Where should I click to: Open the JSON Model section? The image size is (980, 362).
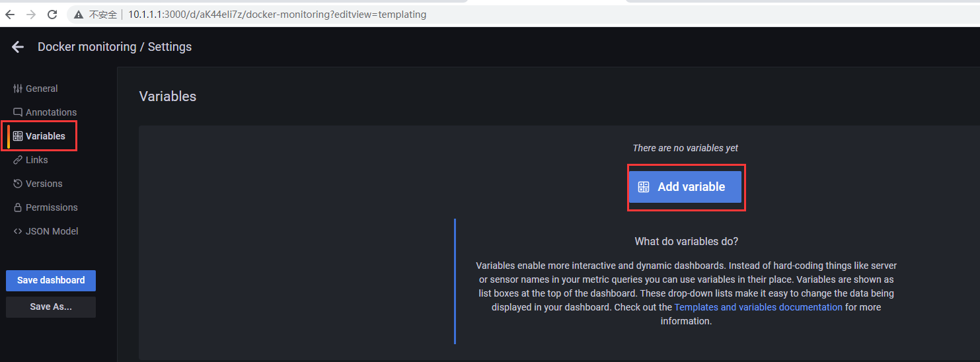click(52, 231)
